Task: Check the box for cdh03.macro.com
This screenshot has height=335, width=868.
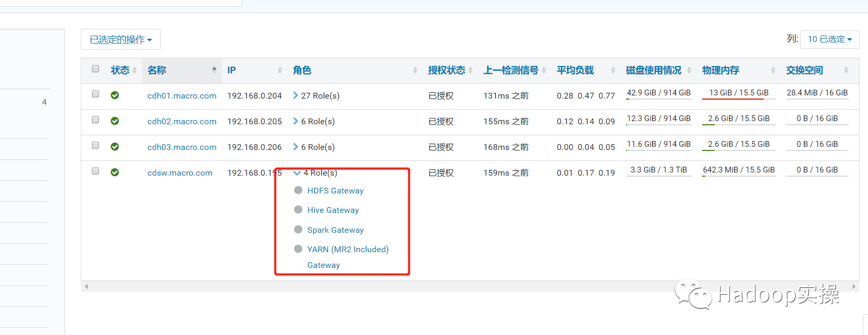Action: coord(96,145)
